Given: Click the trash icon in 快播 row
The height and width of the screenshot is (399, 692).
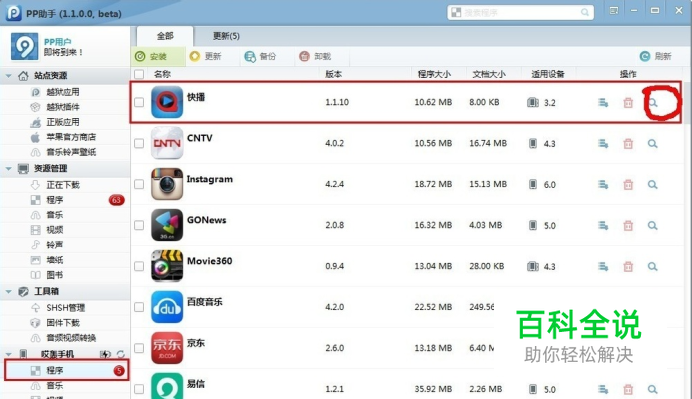Looking at the screenshot, I should [628, 103].
